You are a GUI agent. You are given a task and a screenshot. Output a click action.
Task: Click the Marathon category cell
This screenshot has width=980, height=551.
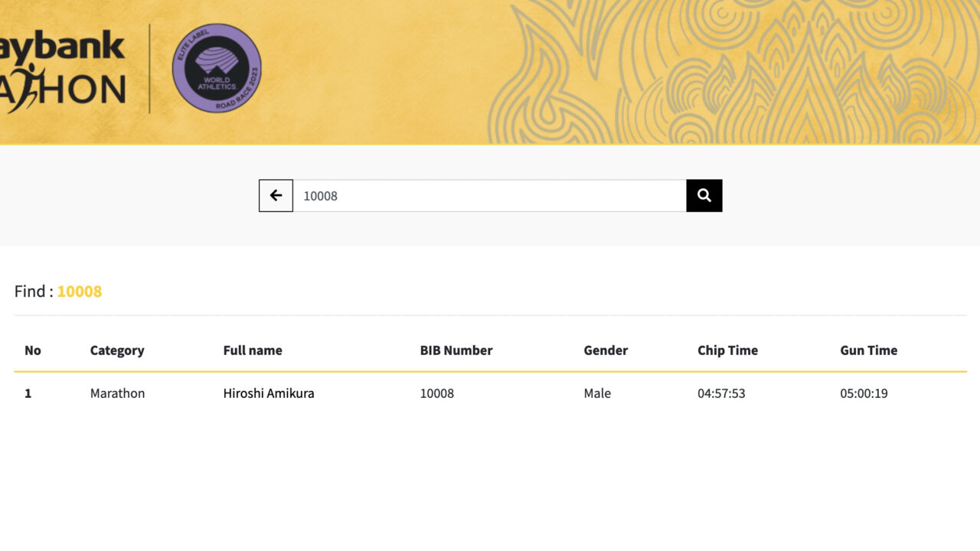pos(117,393)
